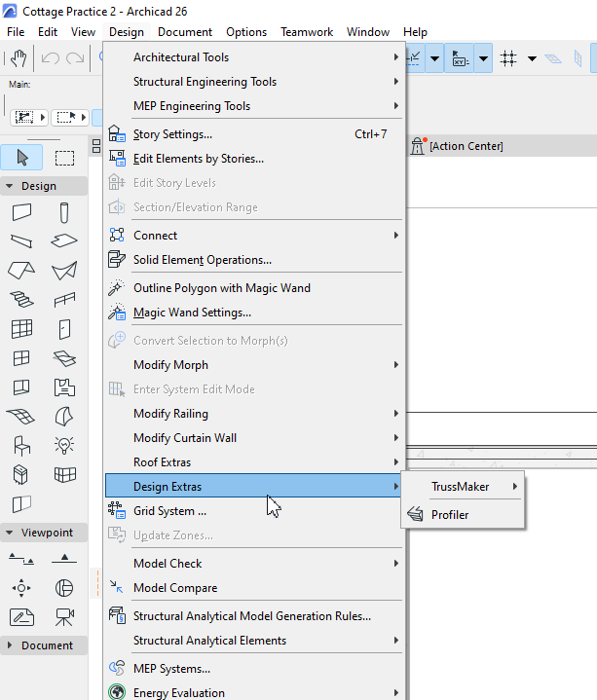Collapse the Viewpoint toolbox group
The image size is (597, 700).
click(x=9, y=533)
